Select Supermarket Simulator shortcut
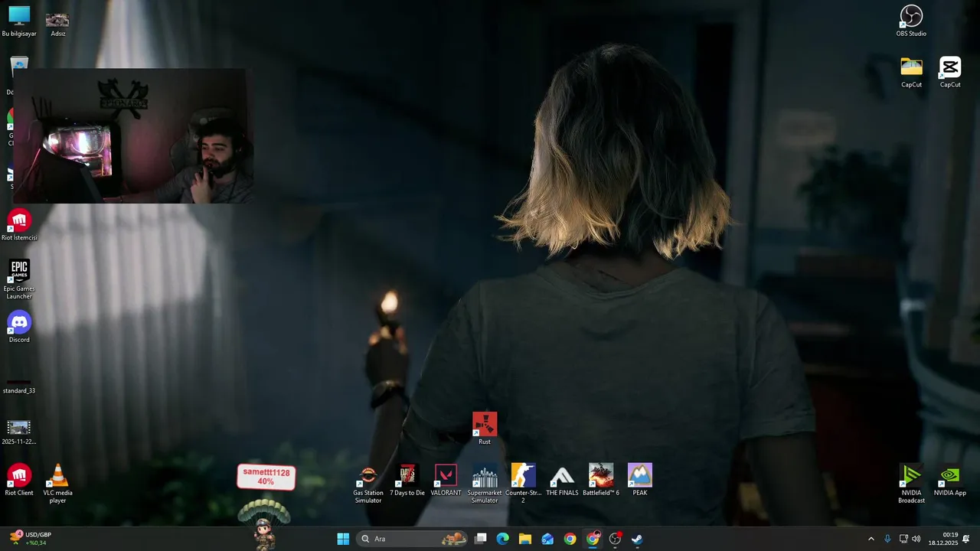This screenshot has height=551, width=980. tap(485, 484)
